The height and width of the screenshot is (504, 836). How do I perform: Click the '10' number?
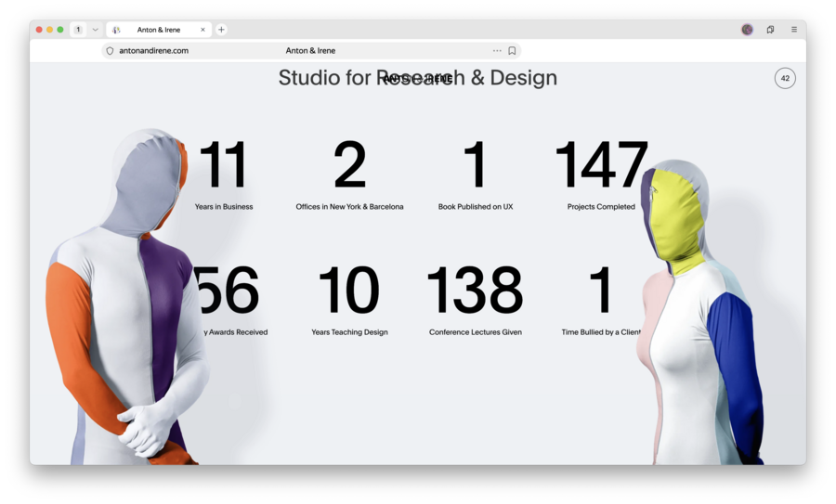(349, 290)
